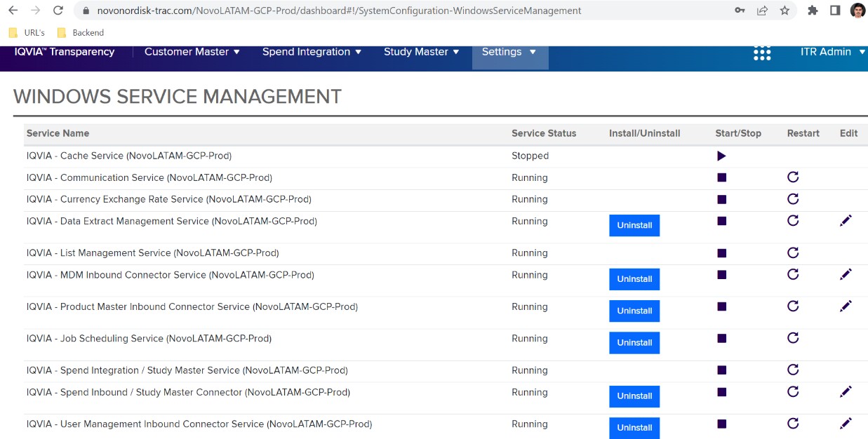Image resolution: width=868 pixels, height=439 pixels.
Task: Uninstall the Job Scheduling Service
Action: [x=634, y=343]
